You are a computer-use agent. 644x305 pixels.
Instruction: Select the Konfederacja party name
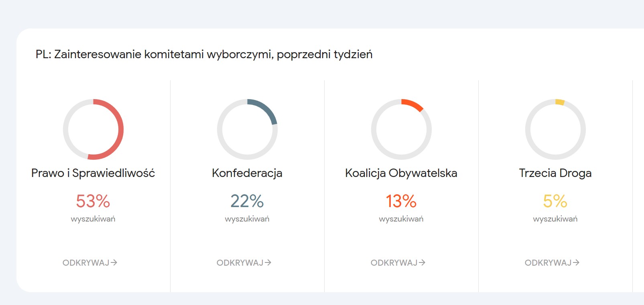click(x=247, y=173)
